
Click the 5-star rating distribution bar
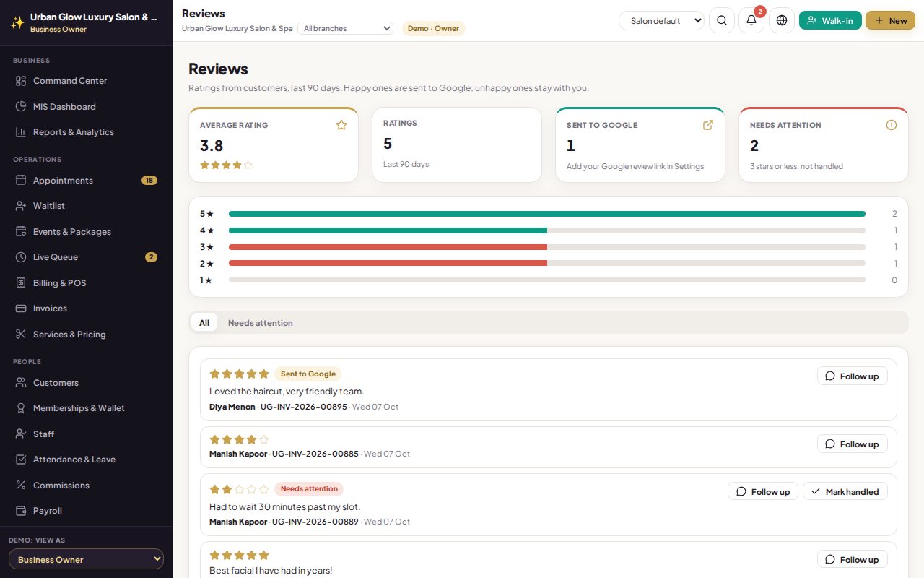(x=547, y=214)
